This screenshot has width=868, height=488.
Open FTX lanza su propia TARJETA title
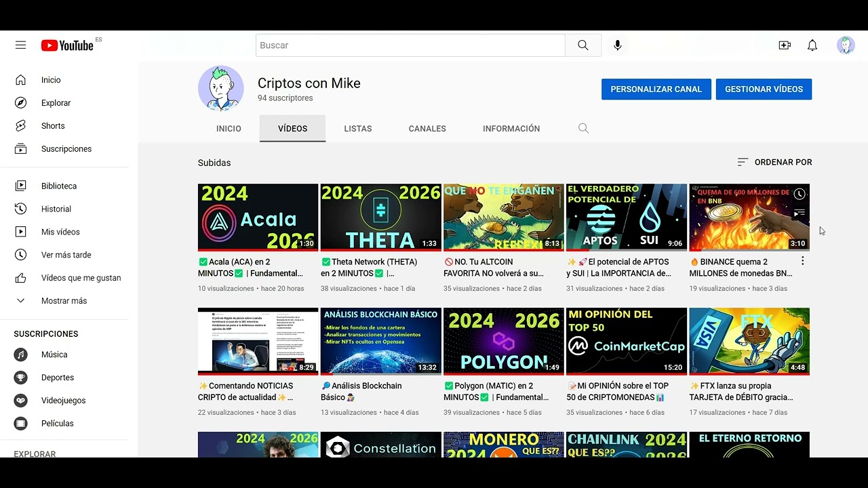[x=741, y=392]
